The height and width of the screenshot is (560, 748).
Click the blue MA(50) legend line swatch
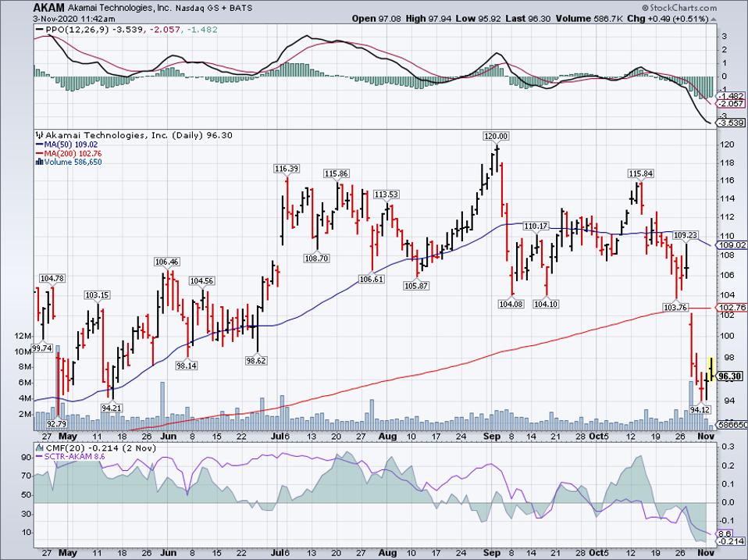pyautogui.click(x=39, y=144)
